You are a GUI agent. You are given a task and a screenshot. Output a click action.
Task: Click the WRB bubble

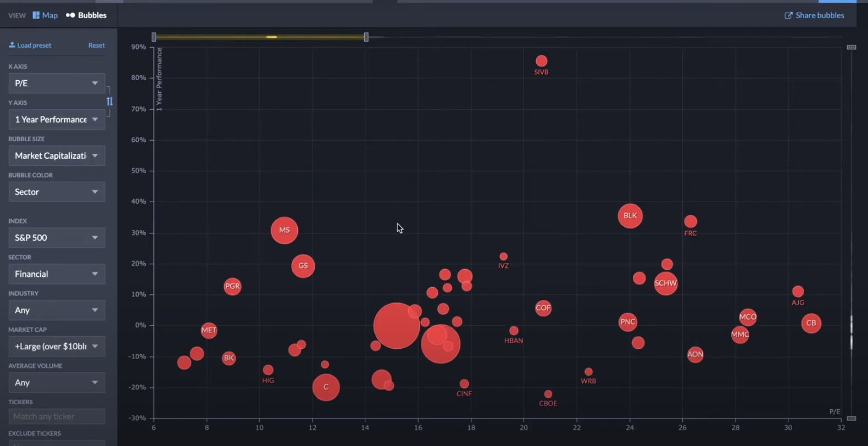click(588, 372)
